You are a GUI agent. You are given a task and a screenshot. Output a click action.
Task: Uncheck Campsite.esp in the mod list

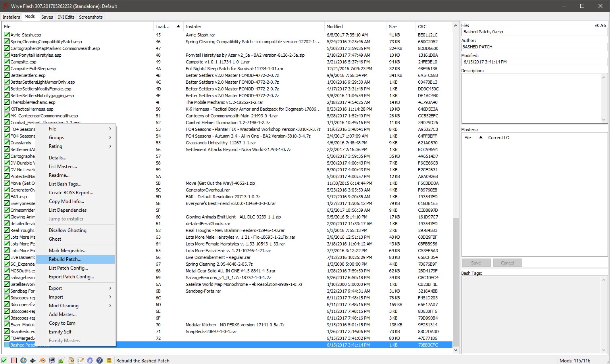tap(7, 62)
